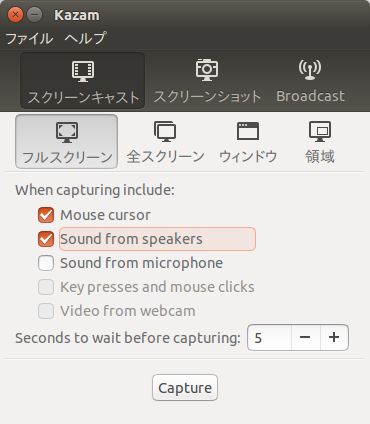
Task: Uncheck Sound from speakers
Action: point(46,239)
